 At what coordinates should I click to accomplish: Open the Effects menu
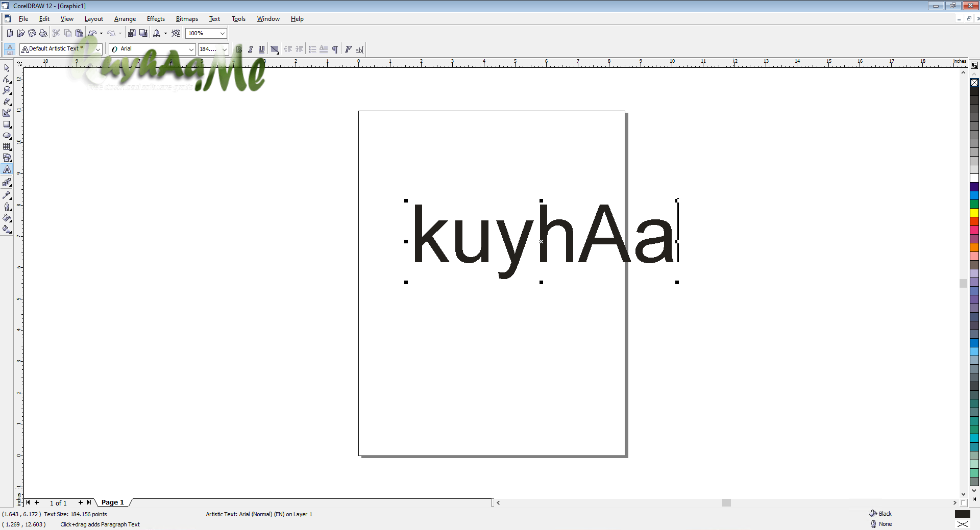(156, 19)
